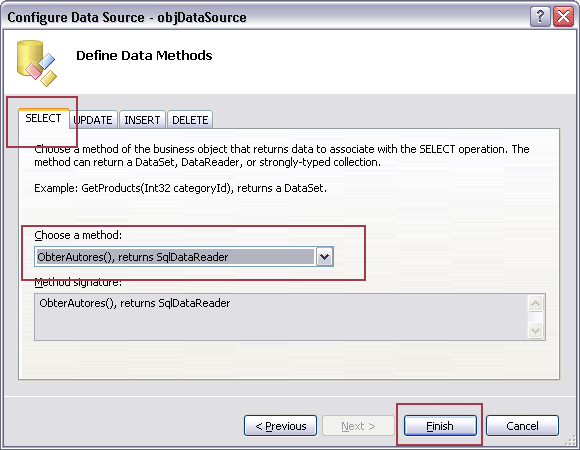Switch to the SELECT tab

click(43, 118)
